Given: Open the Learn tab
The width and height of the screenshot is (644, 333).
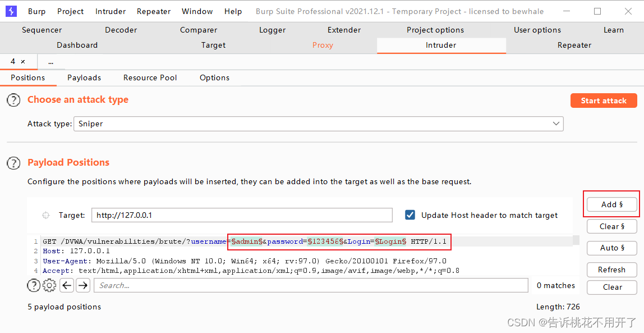Looking at the screenshot, I should [x=614, y=30].
